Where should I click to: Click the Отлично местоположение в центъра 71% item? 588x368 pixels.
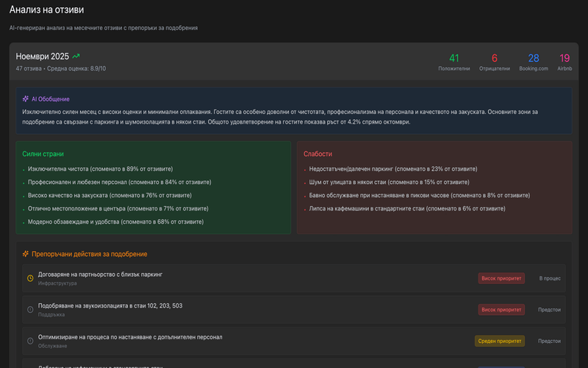[x=118, y=208]
